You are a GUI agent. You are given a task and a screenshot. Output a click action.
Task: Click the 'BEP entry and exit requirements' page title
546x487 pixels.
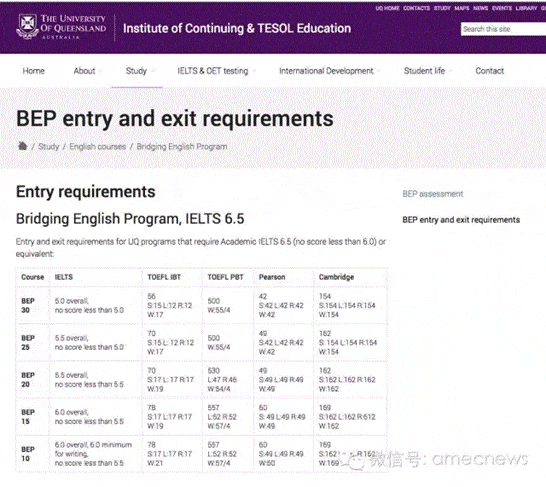175,119
